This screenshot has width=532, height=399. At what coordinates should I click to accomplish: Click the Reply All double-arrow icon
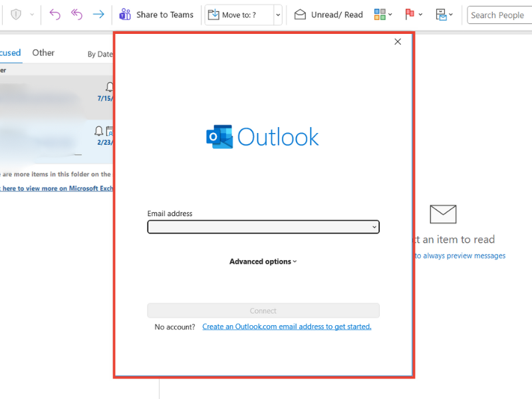tap(76, 15)
